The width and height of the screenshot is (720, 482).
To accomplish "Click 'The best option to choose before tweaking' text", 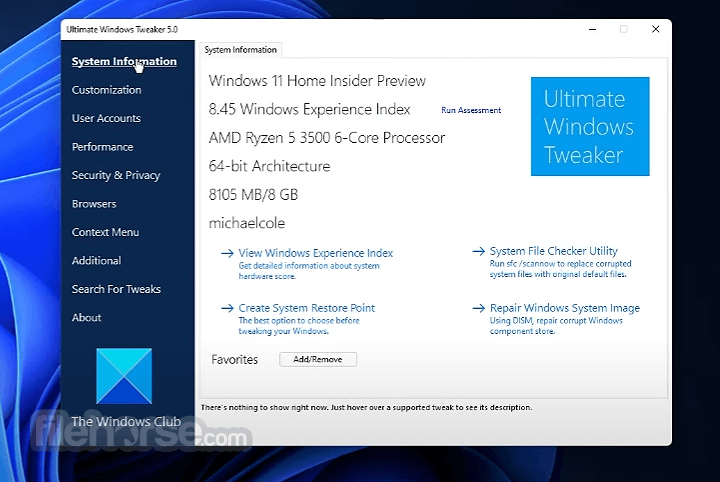I will [298, 326].
